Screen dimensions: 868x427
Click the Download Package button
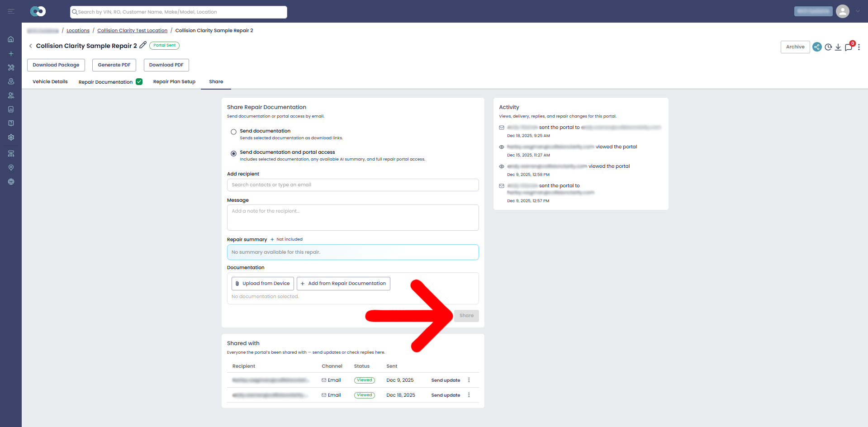pyautogui.click(x=56, y=65)
